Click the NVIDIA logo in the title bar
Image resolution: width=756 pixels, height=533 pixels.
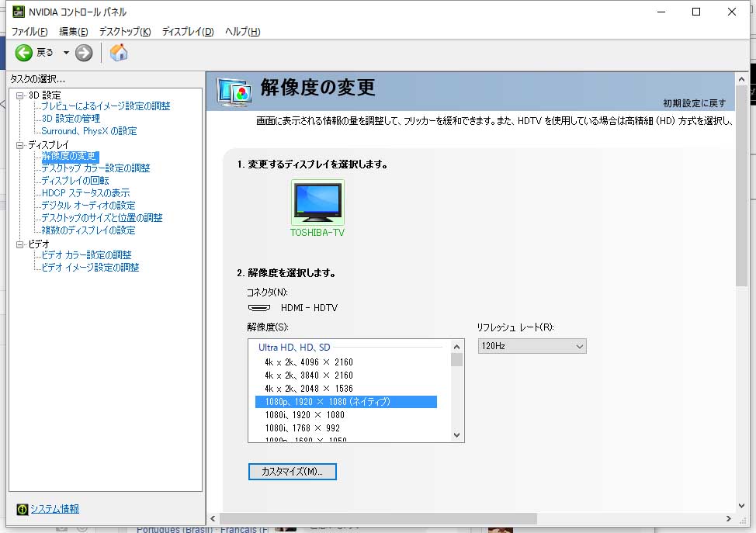[x=19, y=11]
